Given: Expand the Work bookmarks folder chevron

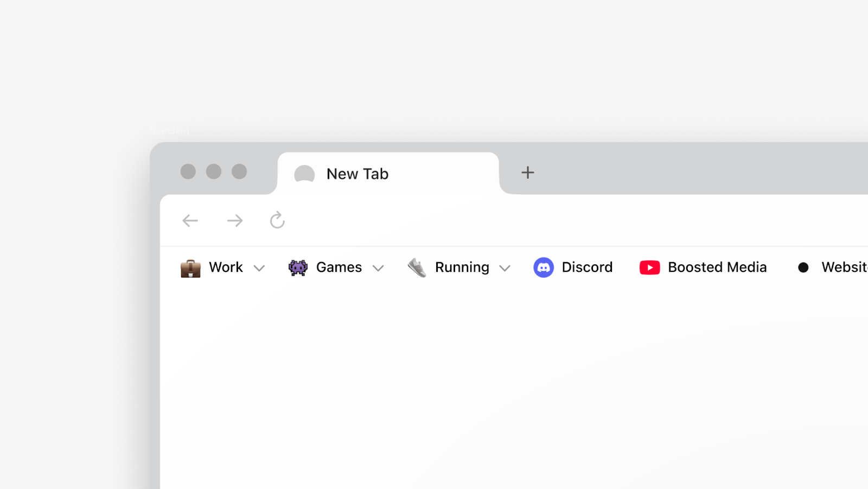Looking at the screenshot, I should (x=259, y=268).
